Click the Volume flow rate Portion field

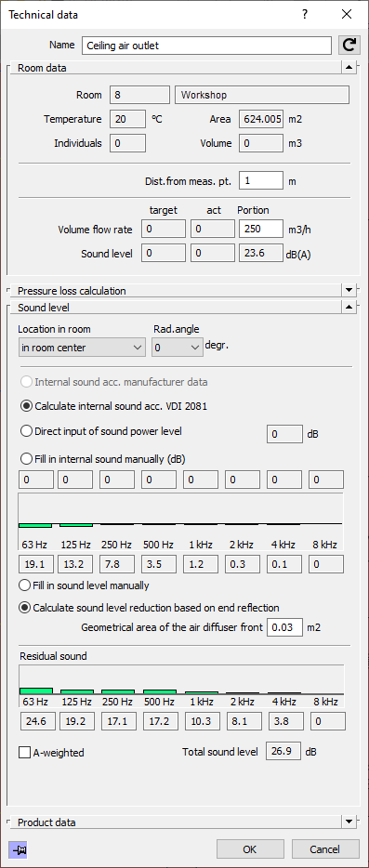(261, 230)
